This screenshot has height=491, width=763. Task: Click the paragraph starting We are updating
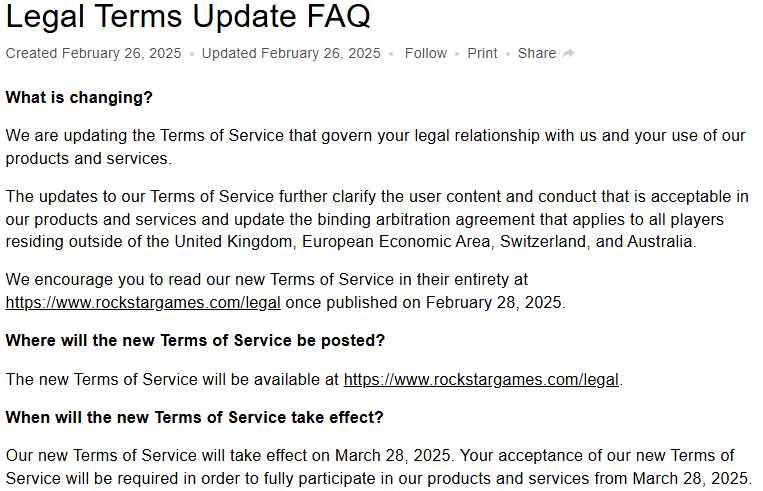coord(375,147)
